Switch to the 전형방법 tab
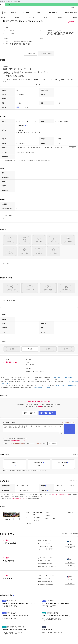Screen dimensions: 78x644 point(60,18)
